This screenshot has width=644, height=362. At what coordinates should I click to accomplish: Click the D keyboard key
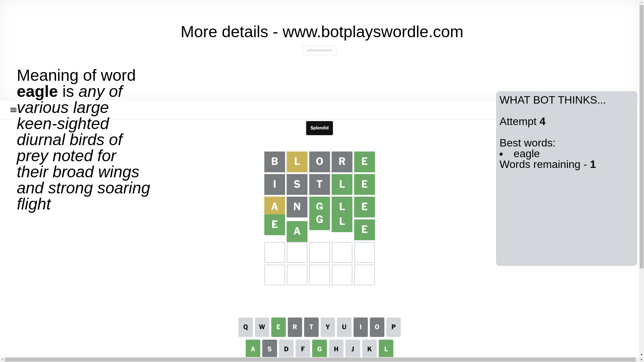point(286,349)
